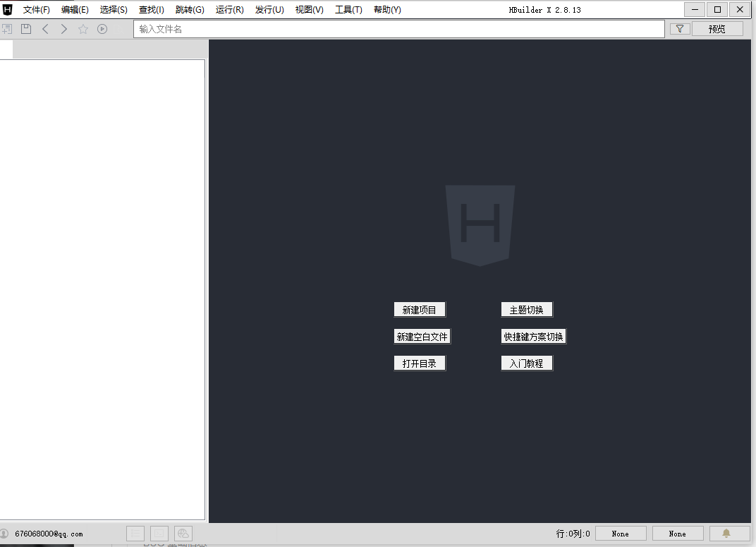756x547 pixels.
Task: Go forward with the right arrow icon
Action: pos(63,29)
